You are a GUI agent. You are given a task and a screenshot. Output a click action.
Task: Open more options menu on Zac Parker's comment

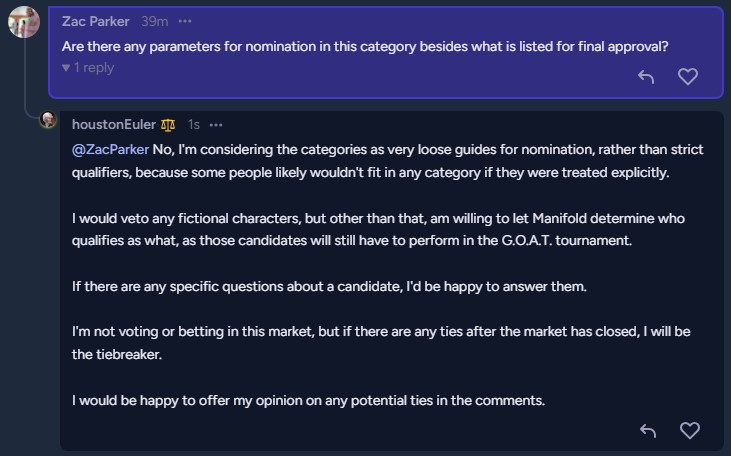pos(185,21)
